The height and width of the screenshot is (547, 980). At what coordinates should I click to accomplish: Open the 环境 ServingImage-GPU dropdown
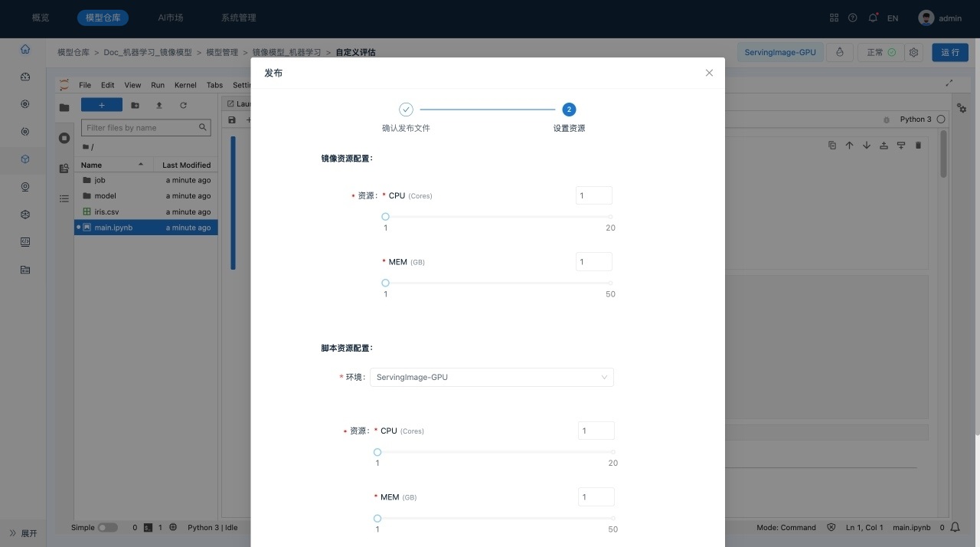pos(492,377)
